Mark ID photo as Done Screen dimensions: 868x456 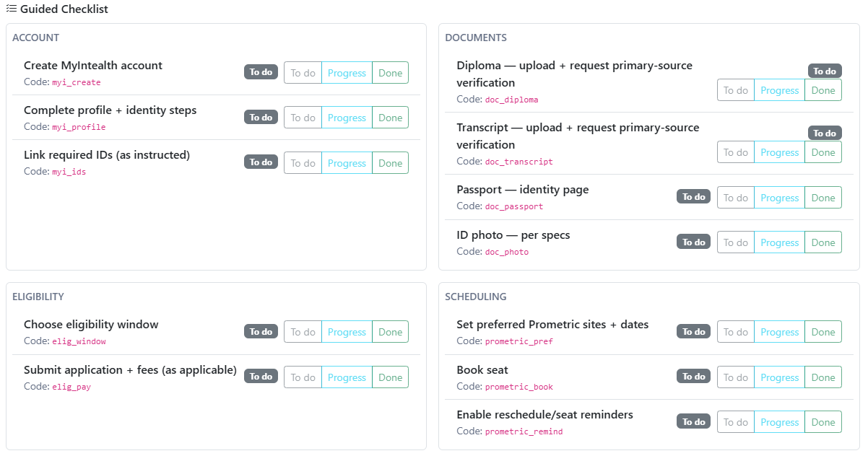(823, 242)
